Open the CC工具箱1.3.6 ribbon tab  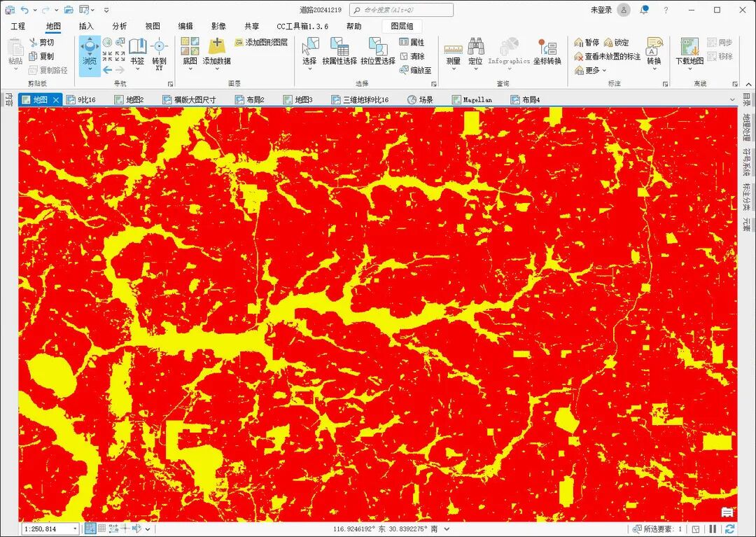coord(302,26)
